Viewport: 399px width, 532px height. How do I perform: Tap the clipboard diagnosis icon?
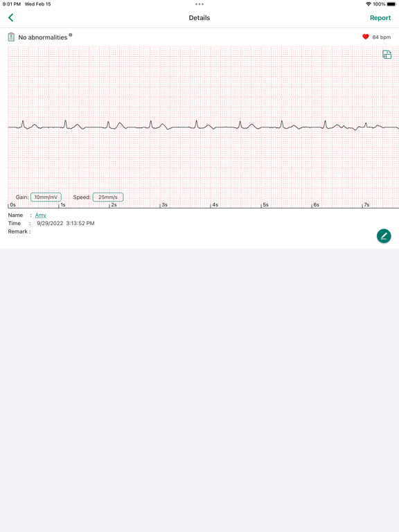[11, 37]
